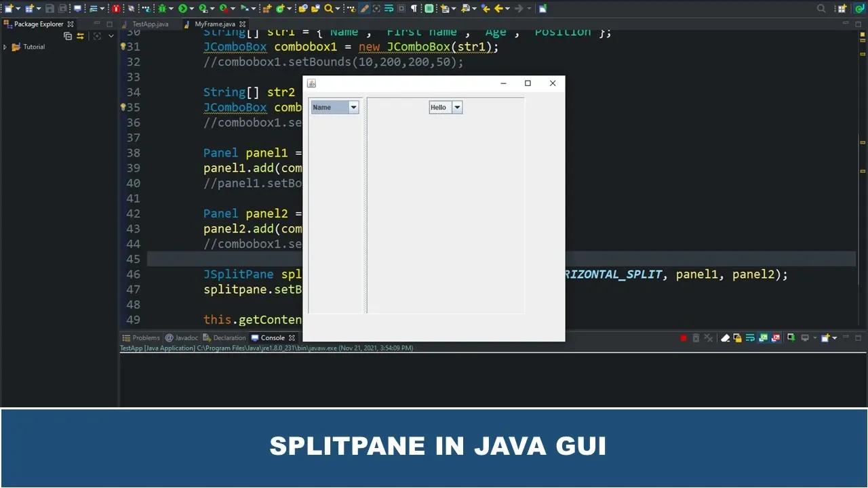Screen dimensions: 868x488
Task: Click the Save icon in the toolbar
Action: click(x=50, y=9)
